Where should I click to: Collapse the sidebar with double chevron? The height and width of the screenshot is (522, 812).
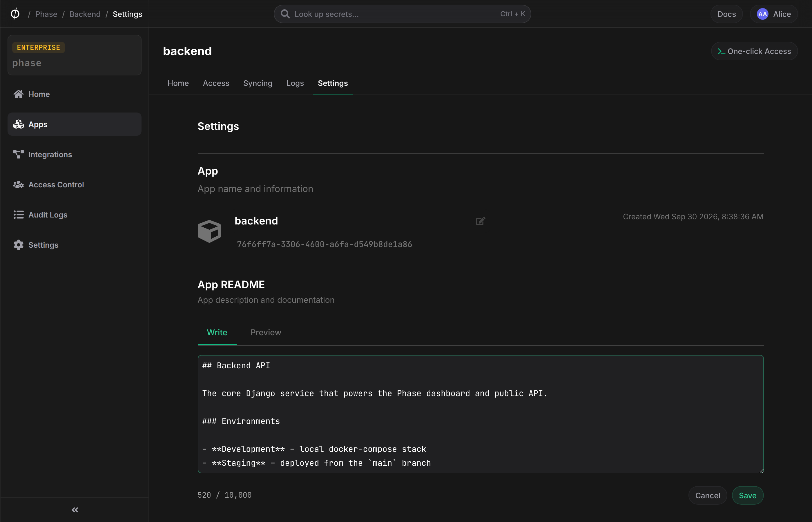coord(75,510)
